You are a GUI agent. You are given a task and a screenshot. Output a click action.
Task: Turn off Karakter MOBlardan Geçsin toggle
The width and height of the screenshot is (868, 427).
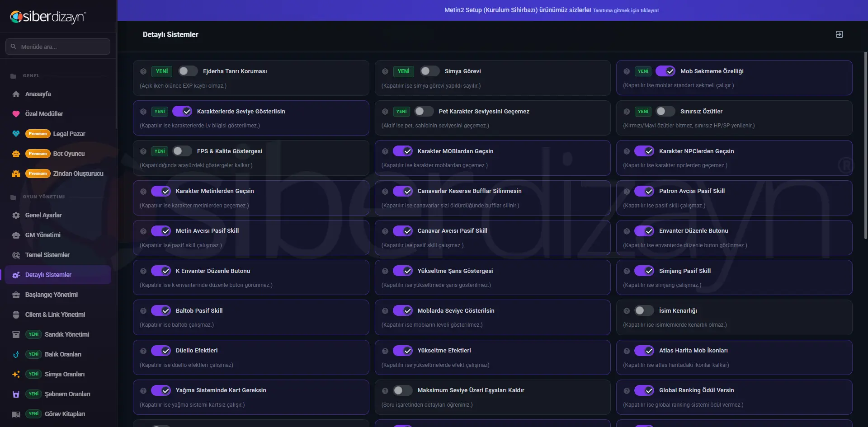click(402, 151)
